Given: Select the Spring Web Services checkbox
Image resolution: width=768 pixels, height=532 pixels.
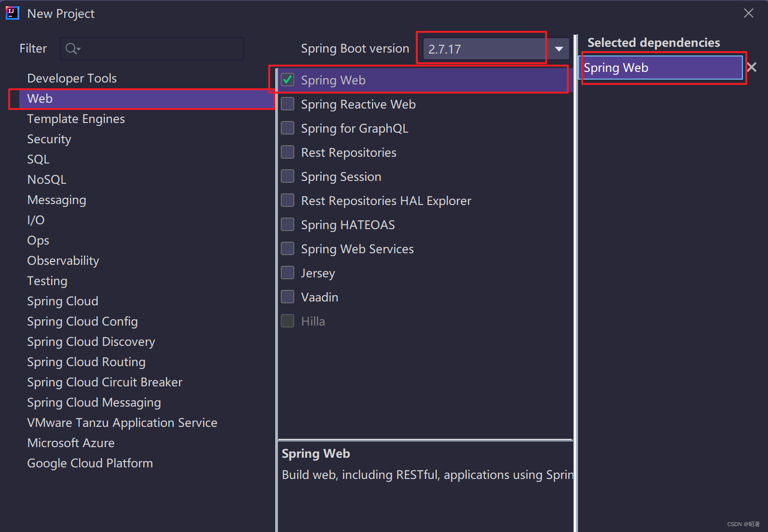Looking at the screenshot, I should pyautogui.click(x=288, y=248).
